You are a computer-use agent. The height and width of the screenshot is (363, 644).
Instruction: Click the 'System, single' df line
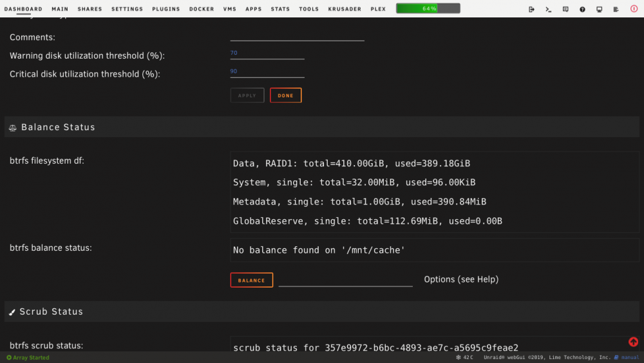click(x=354, y=182)
